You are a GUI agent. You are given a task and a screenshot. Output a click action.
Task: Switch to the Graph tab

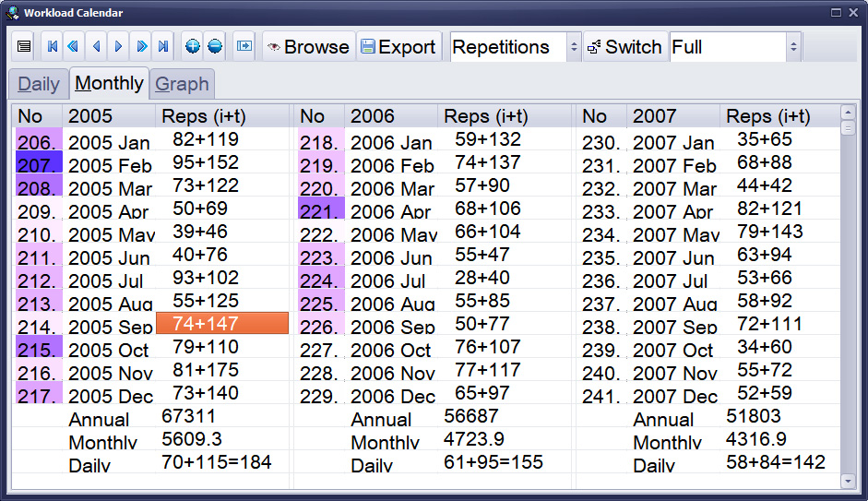pos(181,84)
